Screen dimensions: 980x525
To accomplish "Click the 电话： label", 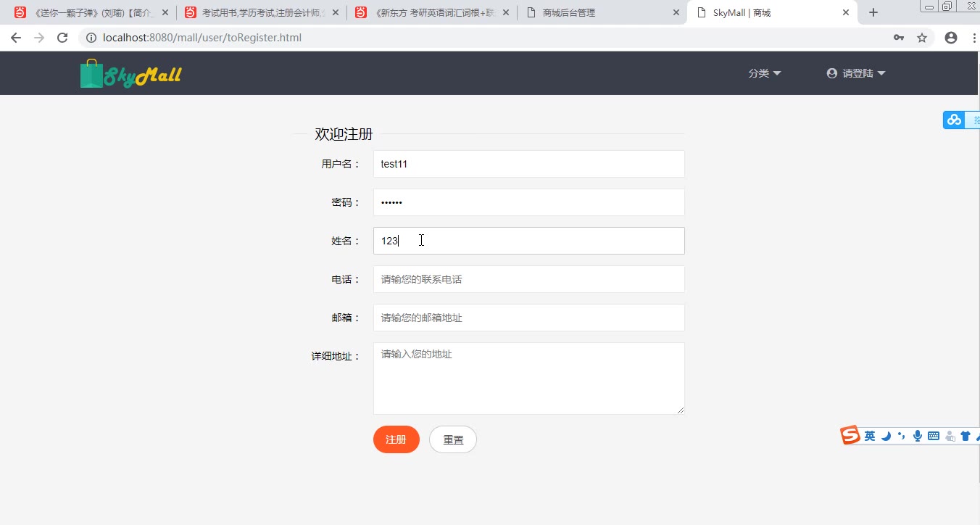I will coord(346,279).
